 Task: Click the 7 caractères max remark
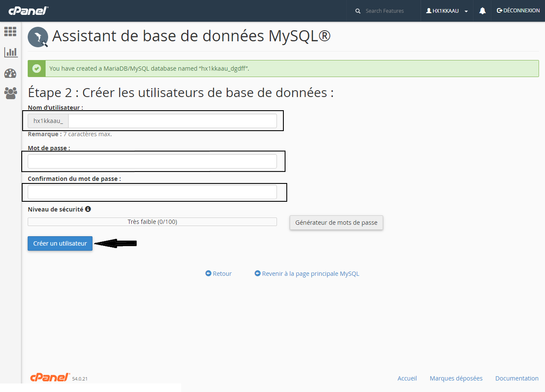[x=70, y=134]
